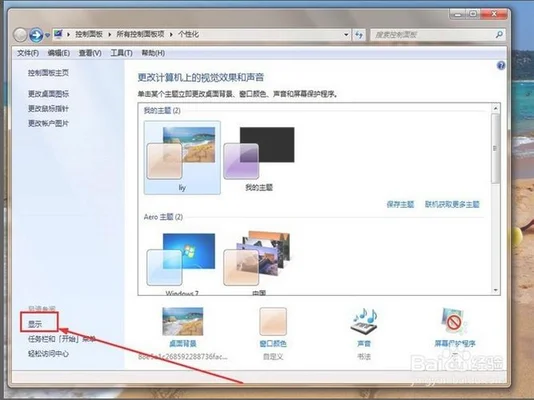This screenshot has height=400, width=534.
Task: Click the blue help question mark icon
Action: tap(501, 65)
